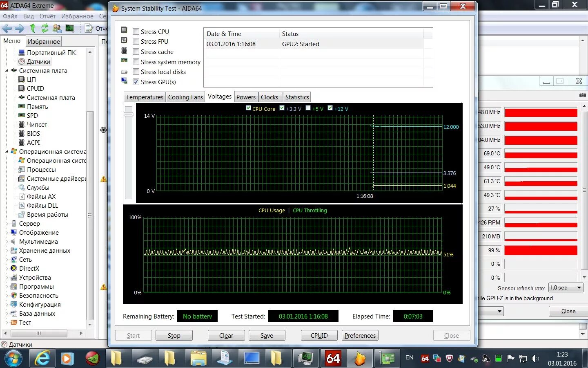Uncheck Stress GPU(s) checkbox
This screenshot has width=588, height=368.
tap(136, 82)
